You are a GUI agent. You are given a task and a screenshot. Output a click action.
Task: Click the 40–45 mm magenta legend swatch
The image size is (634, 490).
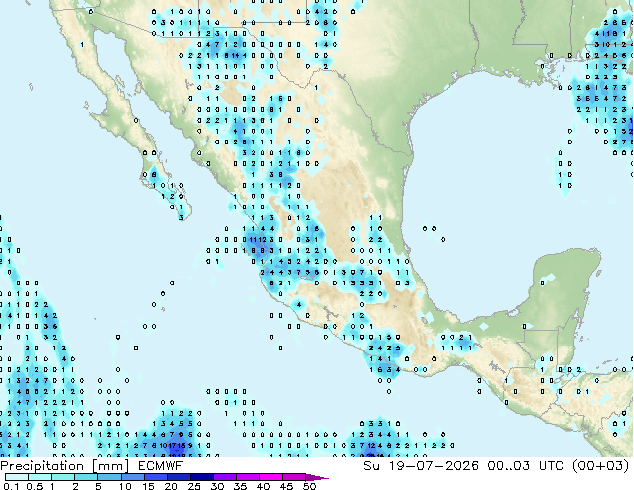271,477
